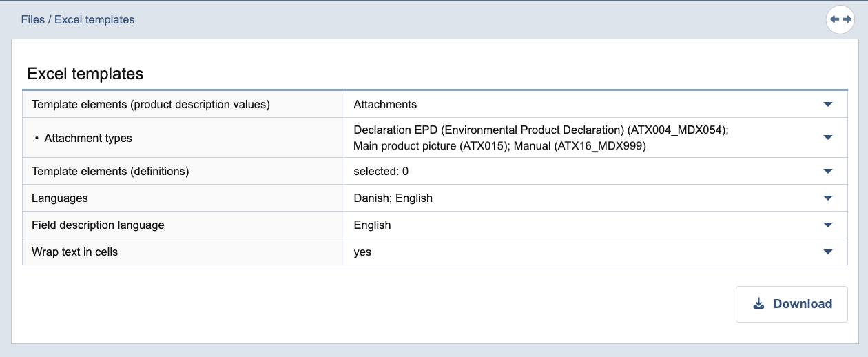Click the 'Wrap text in cells' label
The image size is (868, 357).
click(74, 252)
